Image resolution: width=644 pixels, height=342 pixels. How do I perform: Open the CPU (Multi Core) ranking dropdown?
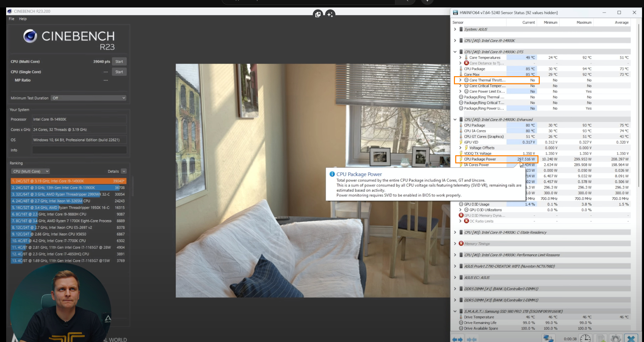coord(30,171)
